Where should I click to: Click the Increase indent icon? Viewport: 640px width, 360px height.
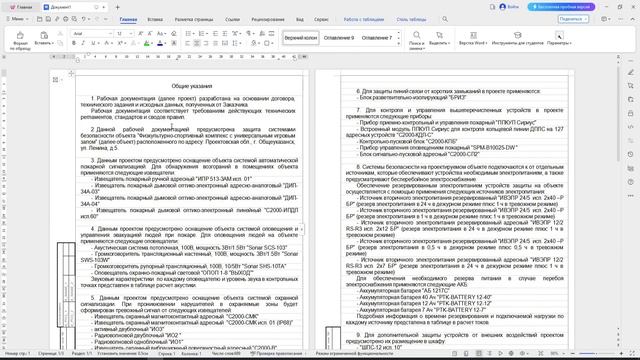point(224,33)
